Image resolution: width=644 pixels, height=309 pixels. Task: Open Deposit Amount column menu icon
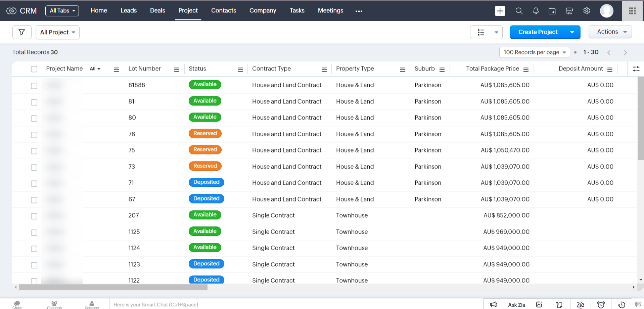click(610, 70)
